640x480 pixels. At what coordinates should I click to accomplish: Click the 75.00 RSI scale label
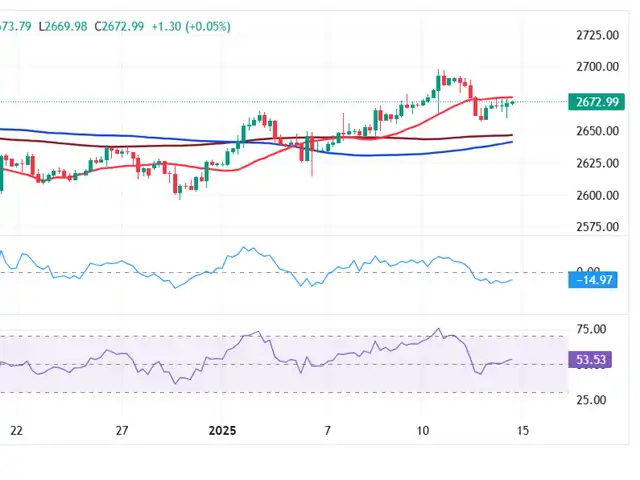(x=594, y=329)
